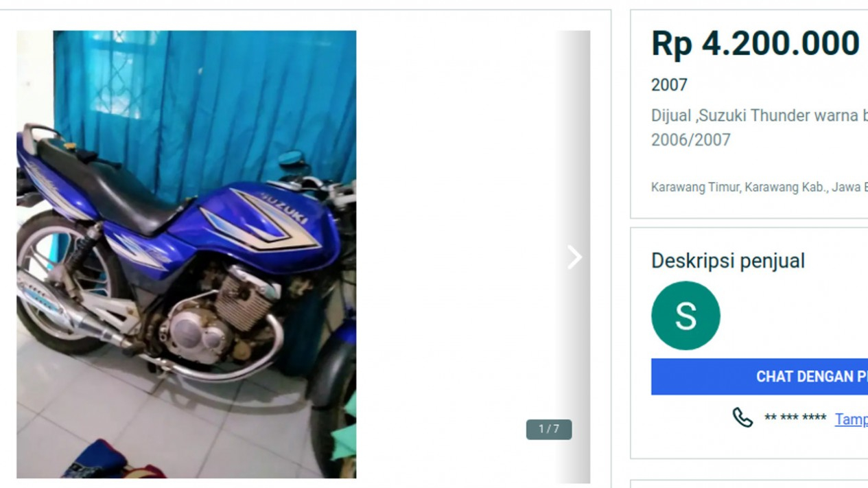
Task: Select the Rp 4.200.000 price text
Action: point(755,43)
